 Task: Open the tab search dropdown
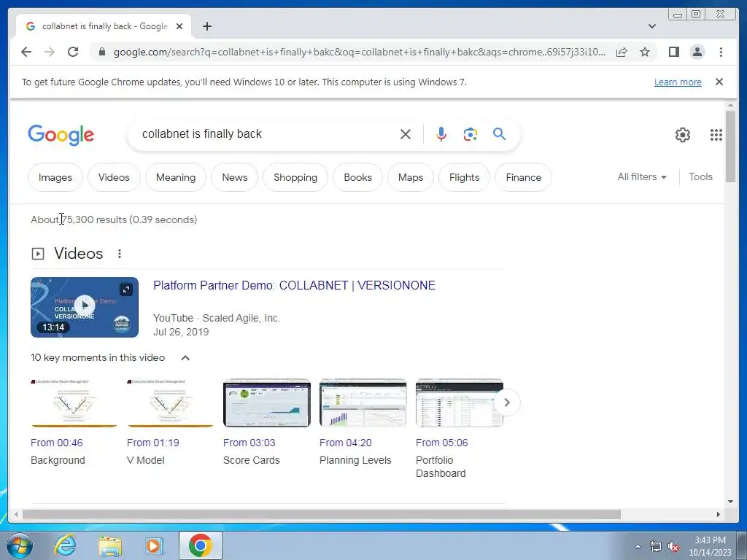[x=651, y=26]
